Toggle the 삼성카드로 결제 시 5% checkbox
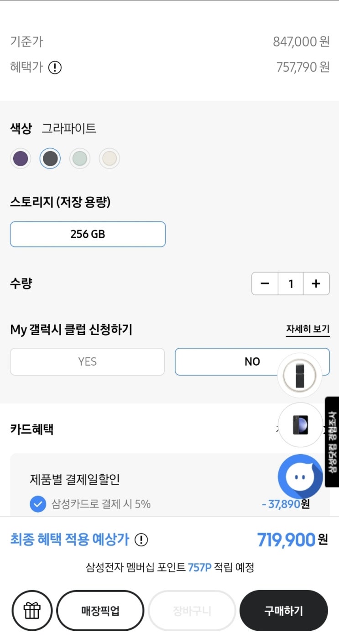Image resolution: width=339 pixels, height=644 pixels. tap(38, 504)
